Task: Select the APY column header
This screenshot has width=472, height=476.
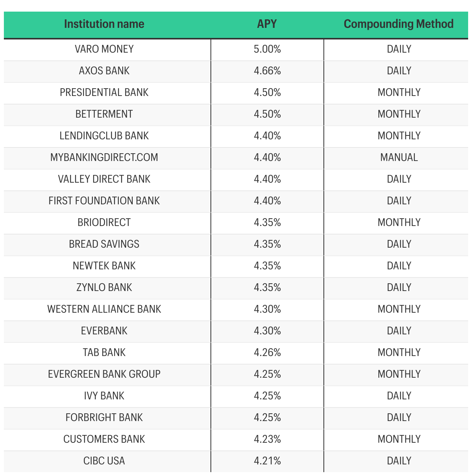Action: pyautogui.click(x=267, y=24)
